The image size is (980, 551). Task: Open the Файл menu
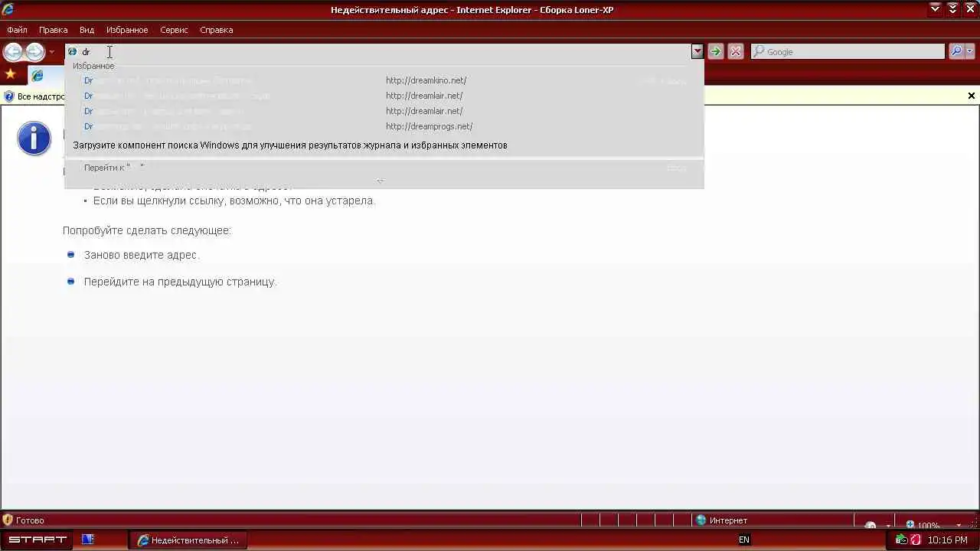coord(17,30)
